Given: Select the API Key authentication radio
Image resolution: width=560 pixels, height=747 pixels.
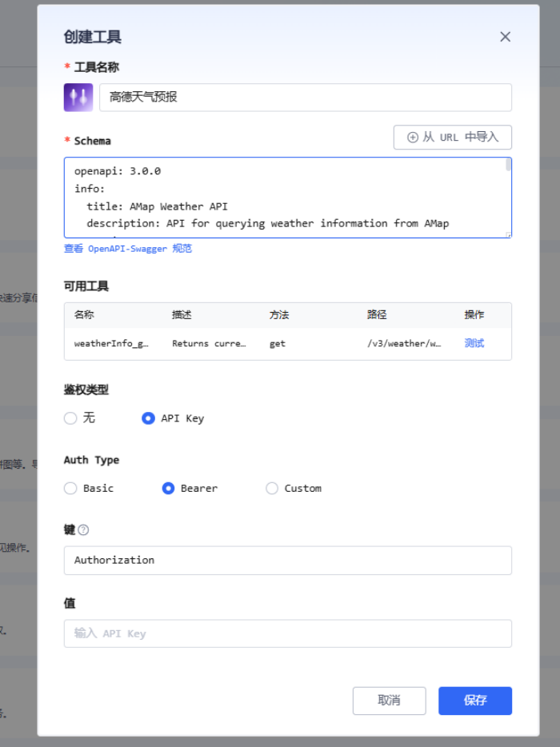Looking at the screenshot, I should coord(148,418).
